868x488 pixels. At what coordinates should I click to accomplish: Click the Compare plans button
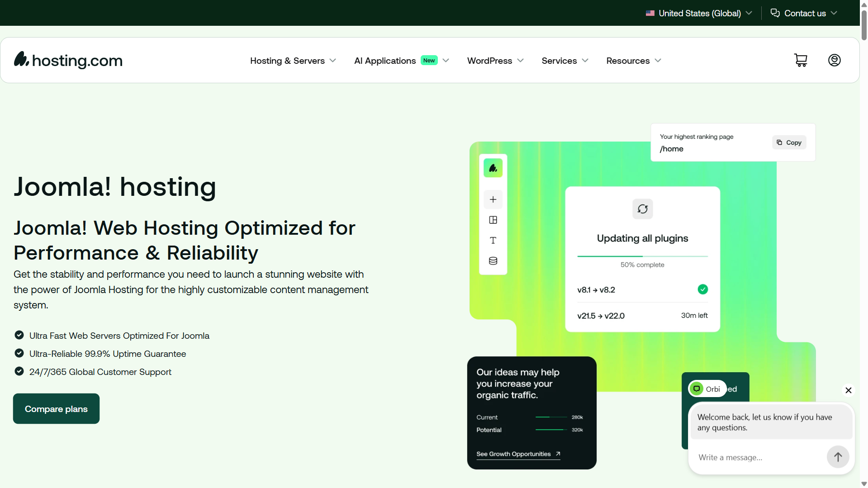pyautogui.click(x=56, y=409)
